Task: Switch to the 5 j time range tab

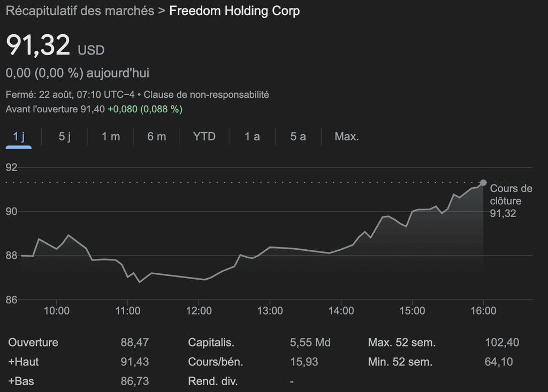Action: (64, 136)
